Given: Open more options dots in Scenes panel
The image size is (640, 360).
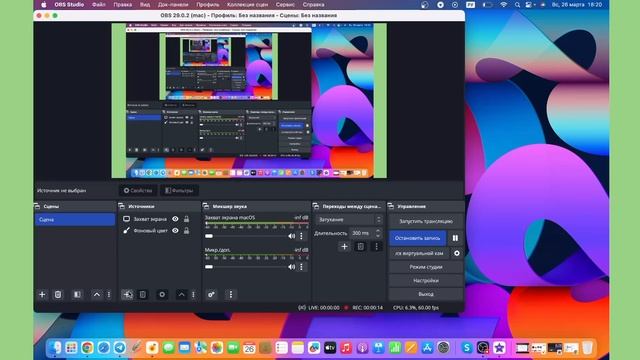Looking at the screenshot, I should [109, 294].
